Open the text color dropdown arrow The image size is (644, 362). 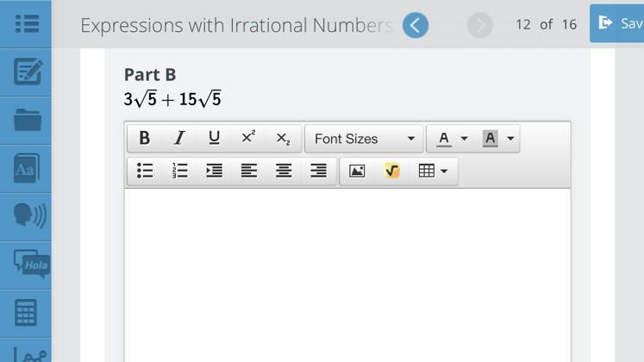[464, 138]
